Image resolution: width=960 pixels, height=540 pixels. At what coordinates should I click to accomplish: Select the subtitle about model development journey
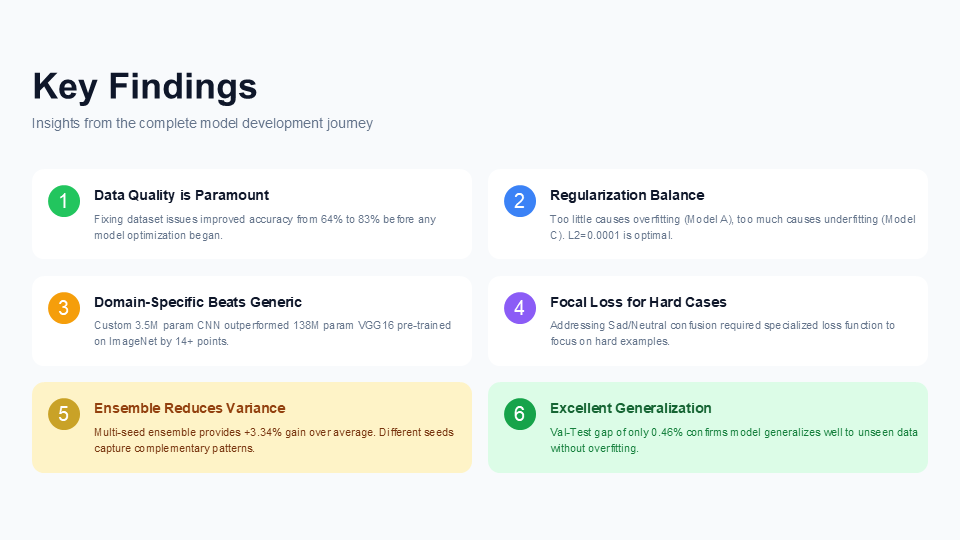202,123
